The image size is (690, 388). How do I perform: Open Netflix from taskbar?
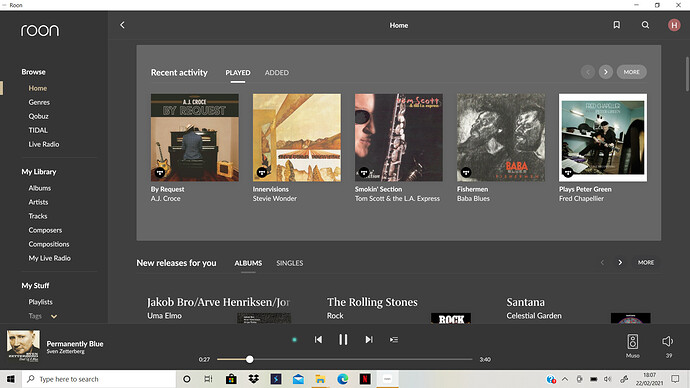tap(365, 379)
